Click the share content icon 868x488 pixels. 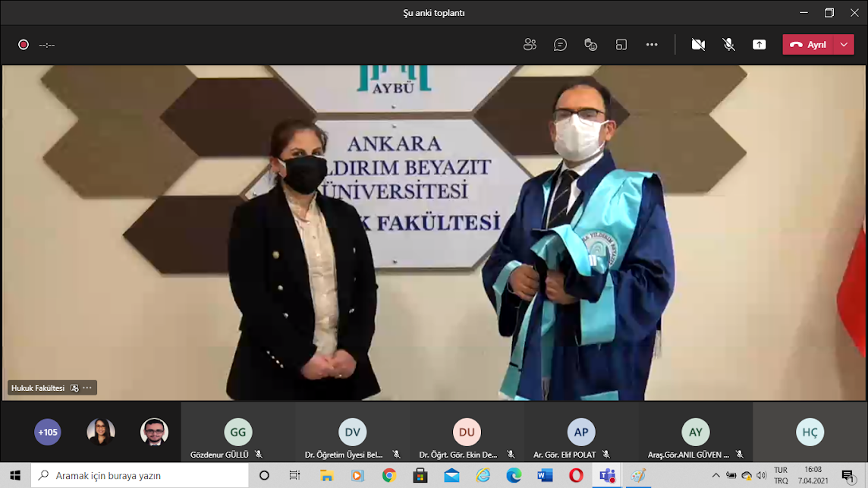click(759, 45)
